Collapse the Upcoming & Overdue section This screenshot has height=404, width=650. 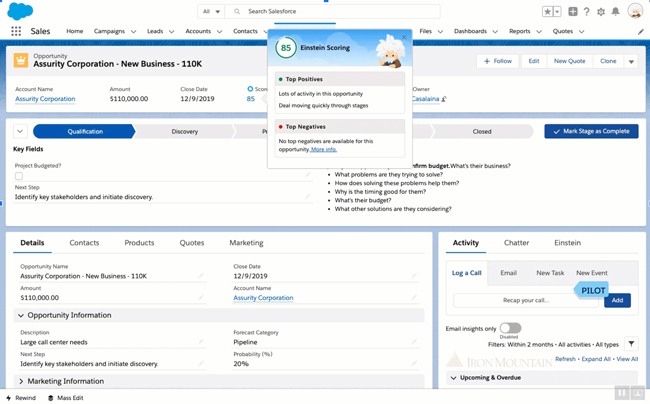tap(453, 378)
